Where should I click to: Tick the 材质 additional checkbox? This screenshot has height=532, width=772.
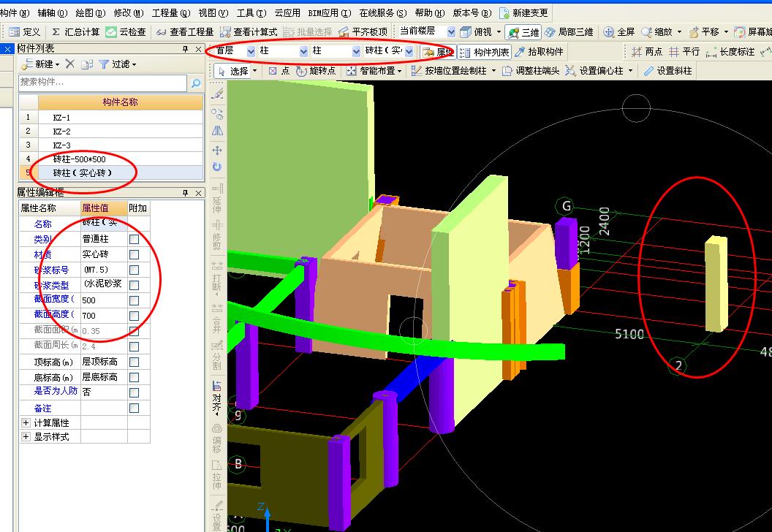pos(134,254)
